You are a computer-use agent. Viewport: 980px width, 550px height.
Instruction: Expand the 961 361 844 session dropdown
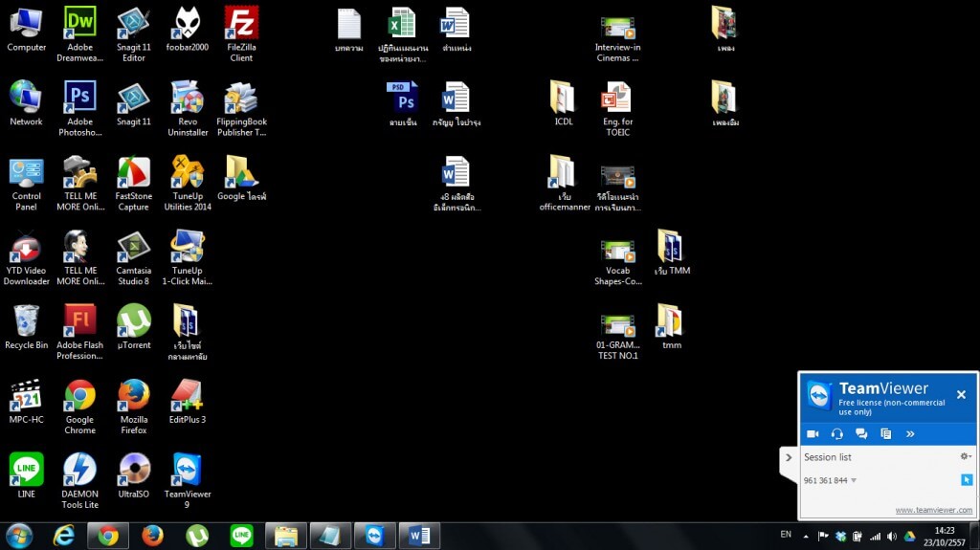pos(854,480)
